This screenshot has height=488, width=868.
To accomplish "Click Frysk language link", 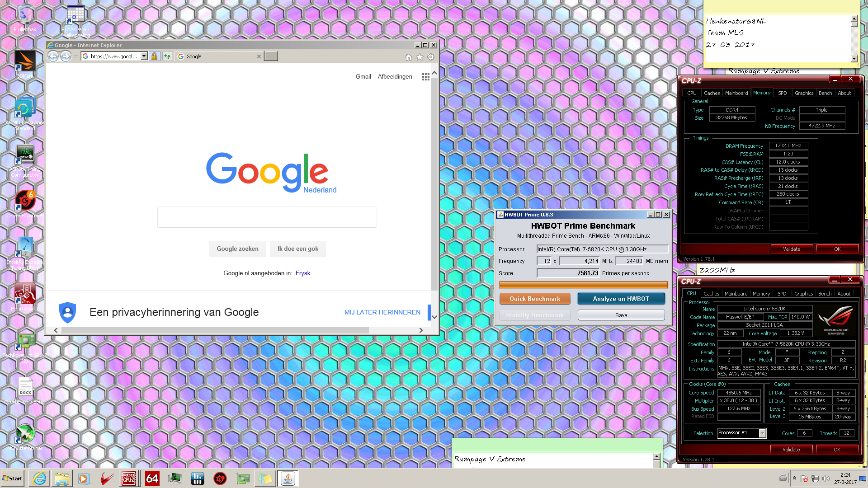I will [303, 273].
